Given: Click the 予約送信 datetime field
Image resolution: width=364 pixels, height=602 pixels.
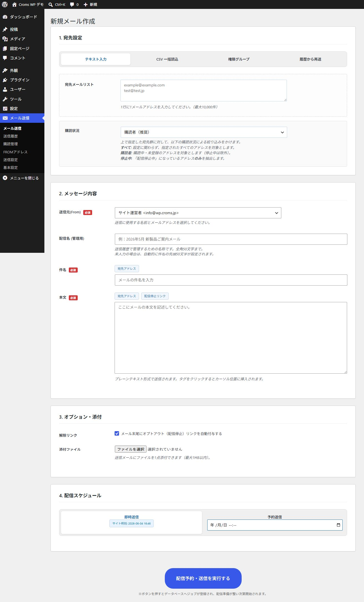Looking at the screenshot, I should click(x=275, y=525).
